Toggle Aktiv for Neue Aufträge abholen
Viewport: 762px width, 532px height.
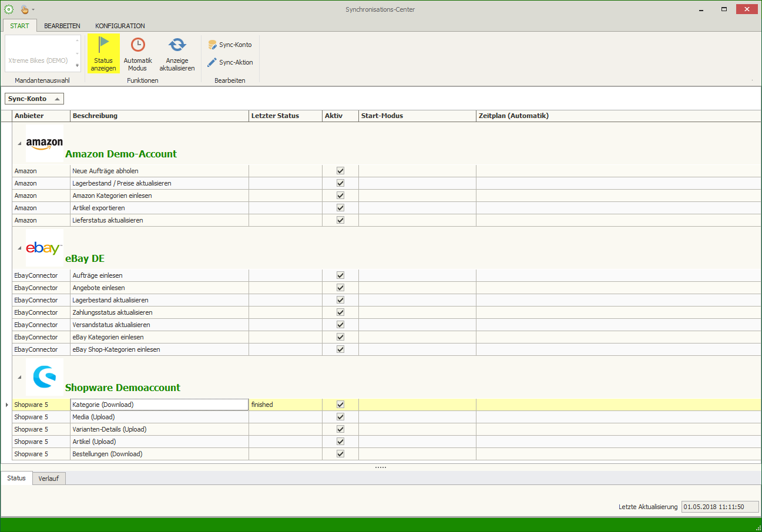340,171
